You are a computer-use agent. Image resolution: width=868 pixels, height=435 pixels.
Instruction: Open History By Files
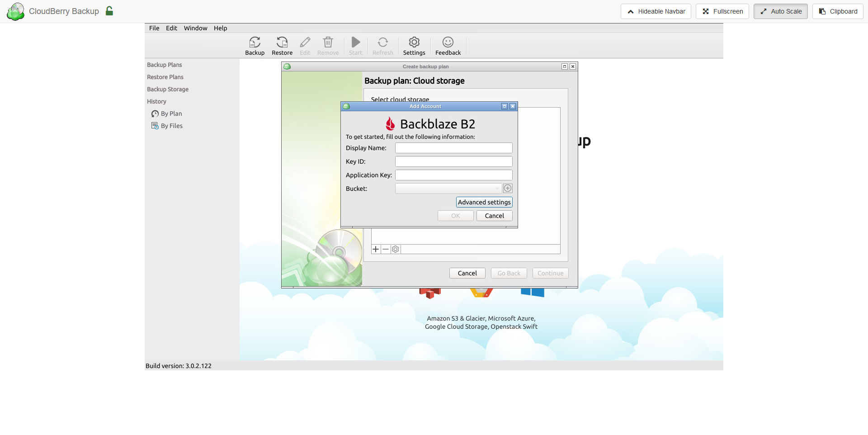point(167,126)
